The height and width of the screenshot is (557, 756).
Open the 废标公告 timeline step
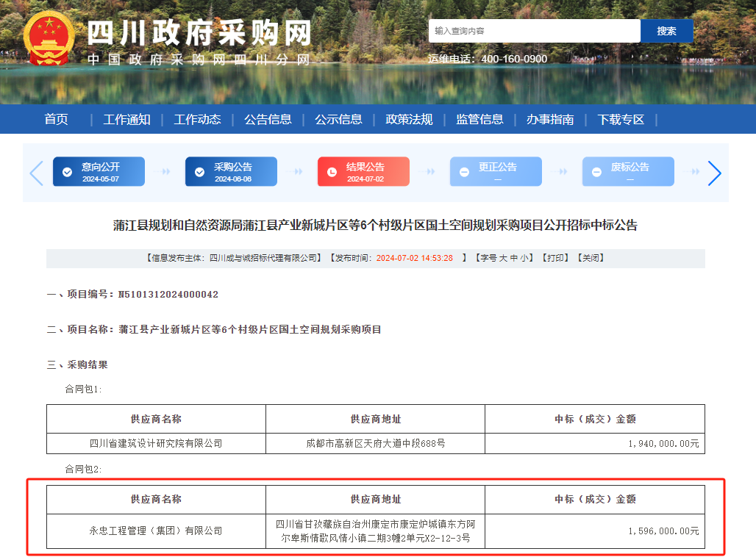[628, 172]
